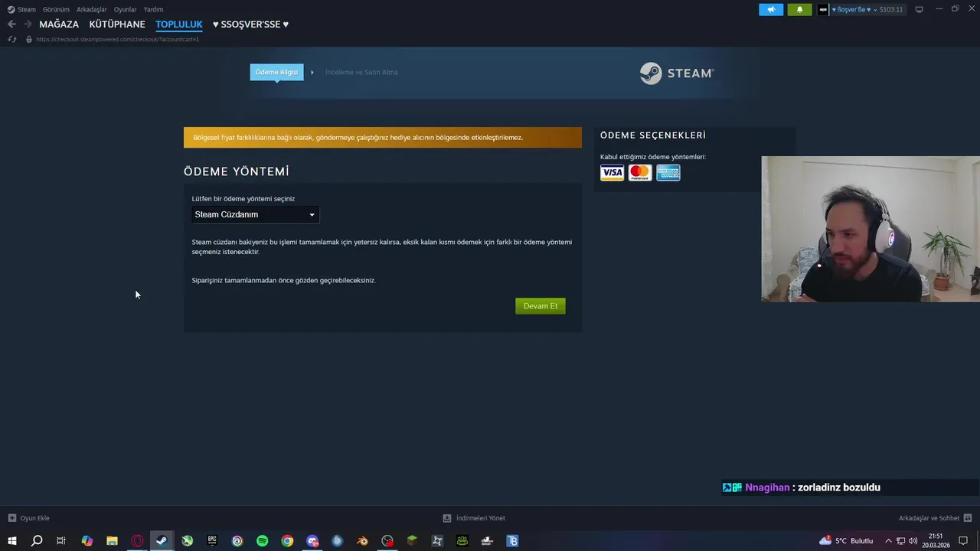The width and height of the screenshot is (980, 551).
Task: Open Spotify from the taskbar
Action: pyautogui.click(x=262, y=541)
